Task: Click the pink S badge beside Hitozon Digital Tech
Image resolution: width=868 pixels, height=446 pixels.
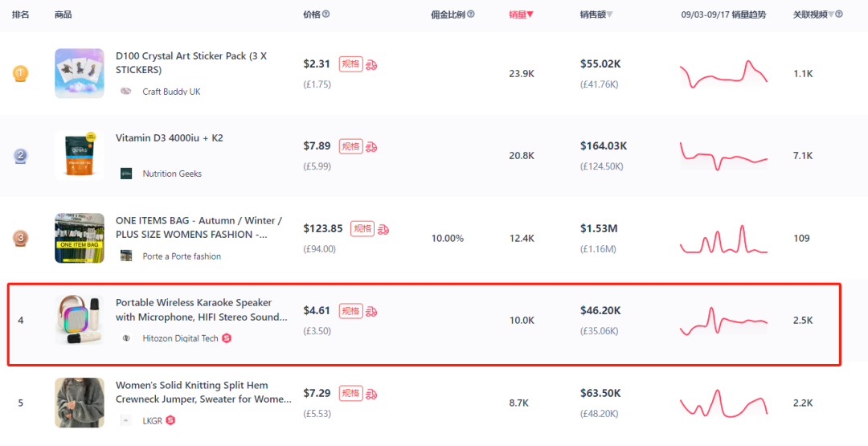Action: click(x=227, y=338)
